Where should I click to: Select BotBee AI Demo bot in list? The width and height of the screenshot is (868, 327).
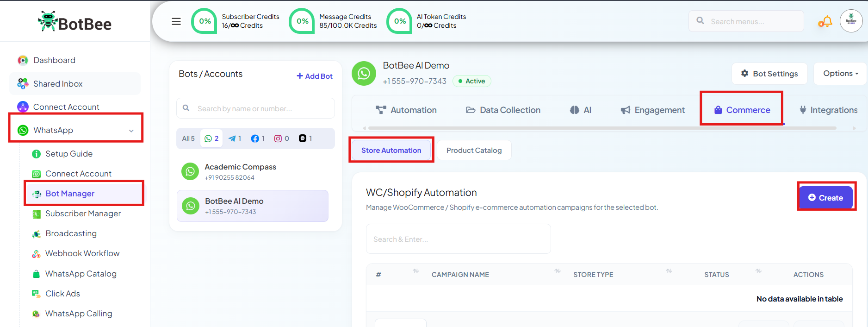coord(253,206)
